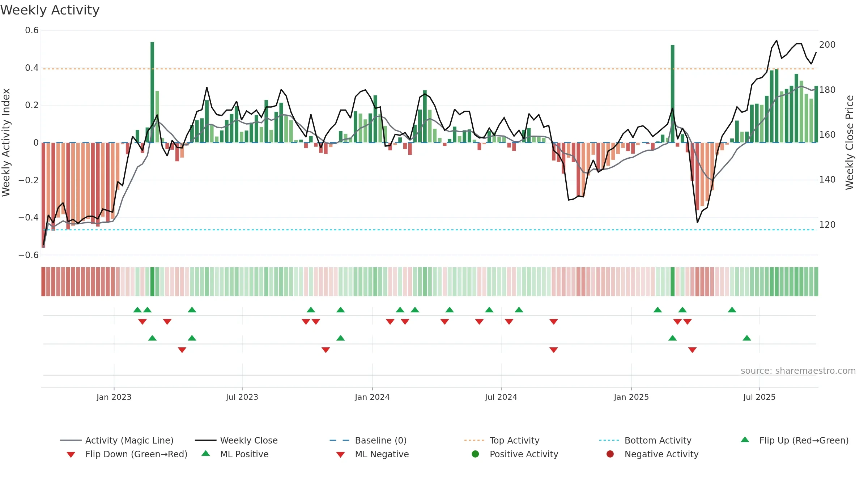This screenshot has width=868, height=488.
Task: Click the Jul 2023 x-axis label
Action: click(x=242, y=397)
